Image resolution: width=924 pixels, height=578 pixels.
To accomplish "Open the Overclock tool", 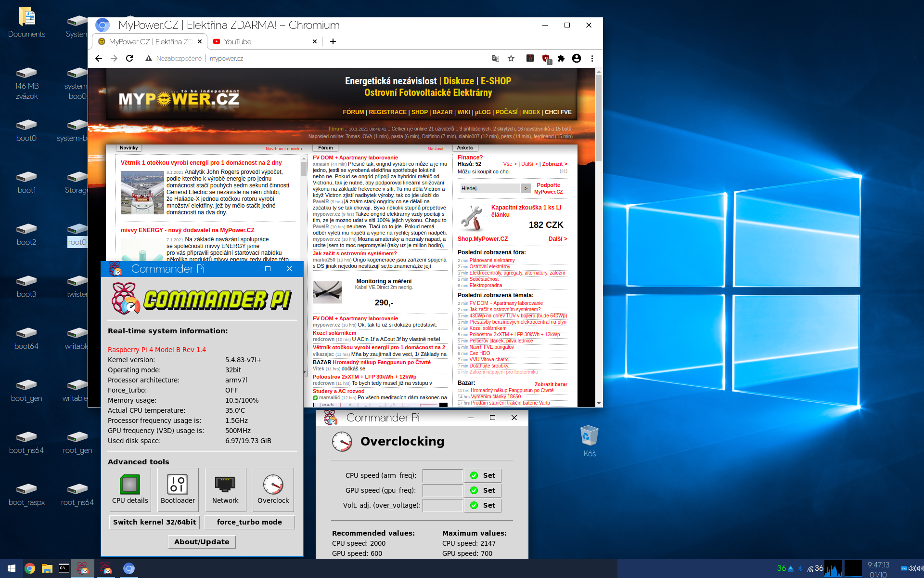I will tap(273, 489).
